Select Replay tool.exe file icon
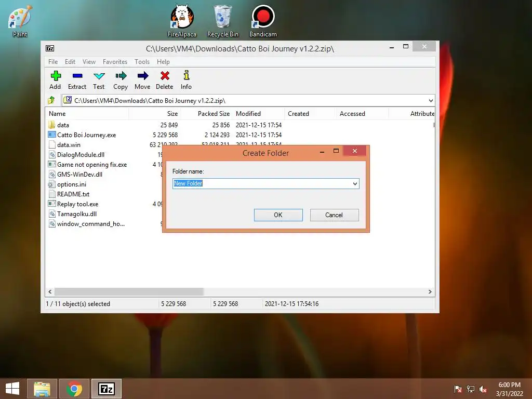The width and height of the screenshot is (532, 399). [52, 204]
